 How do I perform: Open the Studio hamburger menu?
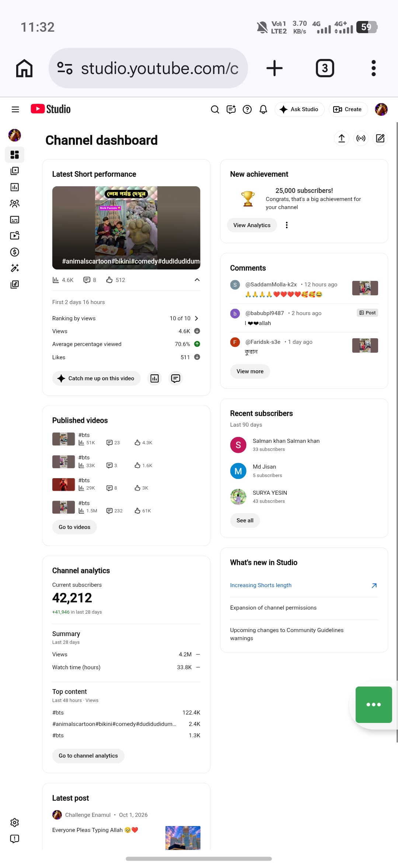[15, 109]
